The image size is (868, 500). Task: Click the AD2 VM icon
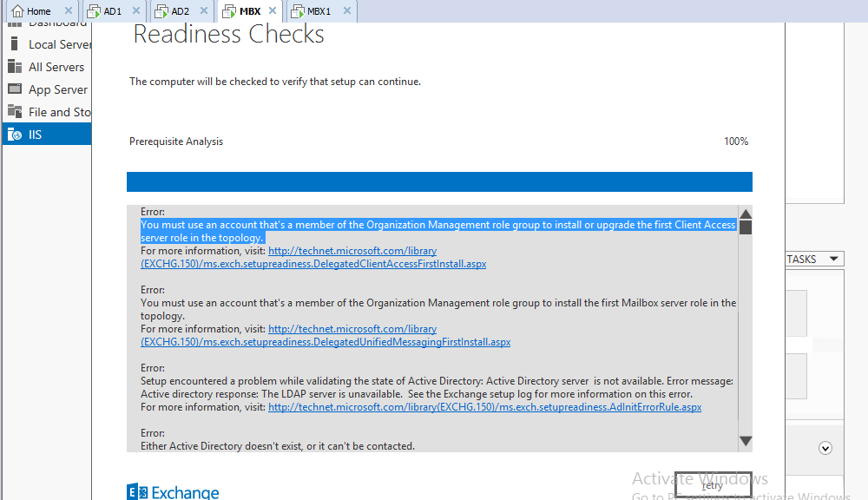click(x=161, y=11)
